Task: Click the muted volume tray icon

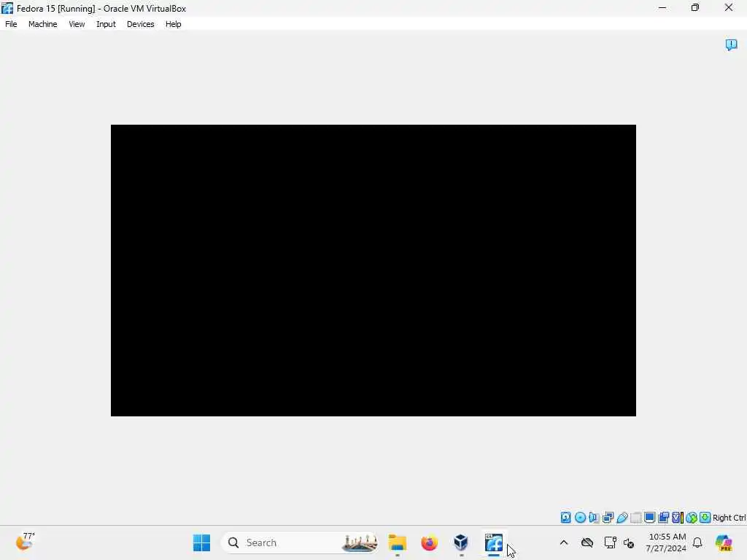Action: point(628,542)
